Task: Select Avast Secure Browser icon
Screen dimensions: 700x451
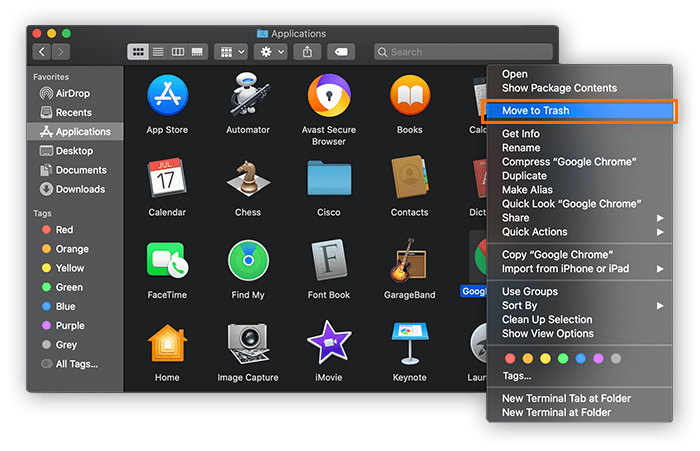Action: [329, 96]
